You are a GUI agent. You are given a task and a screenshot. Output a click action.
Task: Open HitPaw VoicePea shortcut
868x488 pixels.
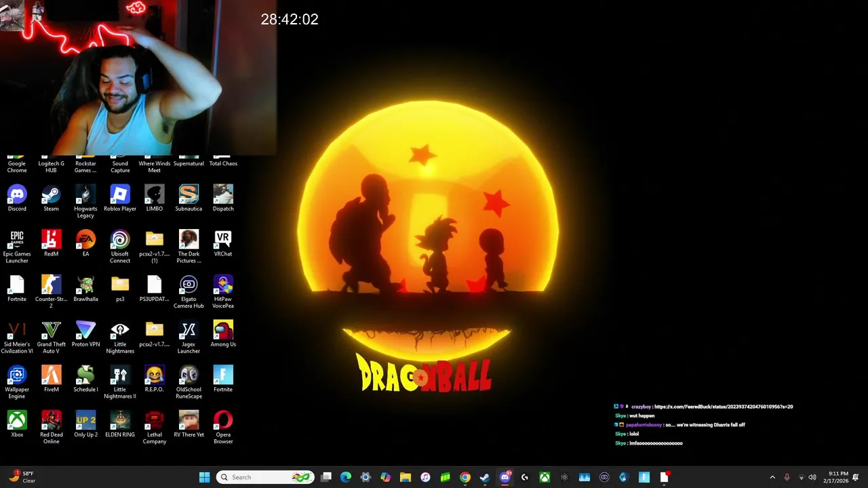[223, 292]
